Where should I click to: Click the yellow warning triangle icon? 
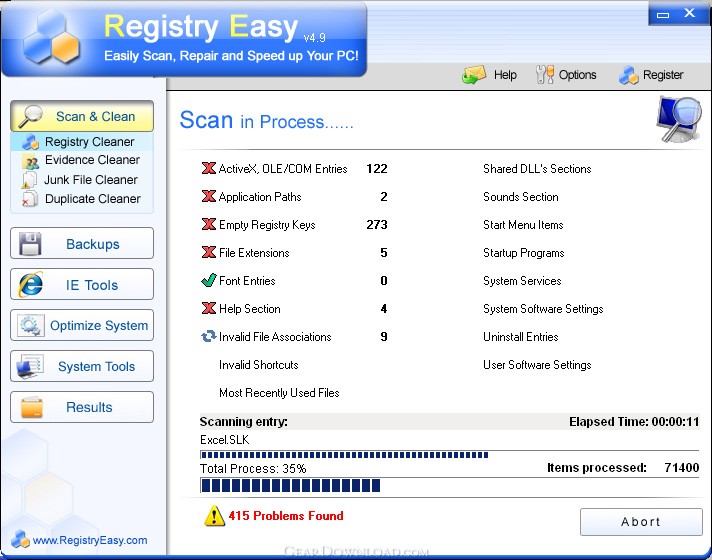coord(214,516)
